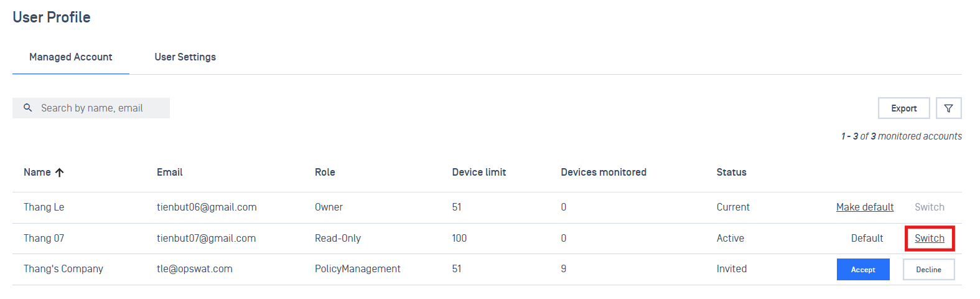Viewport: 980px width, 299px height.
Task: Click the Devices monitored column header
Action: pos(603,173)
